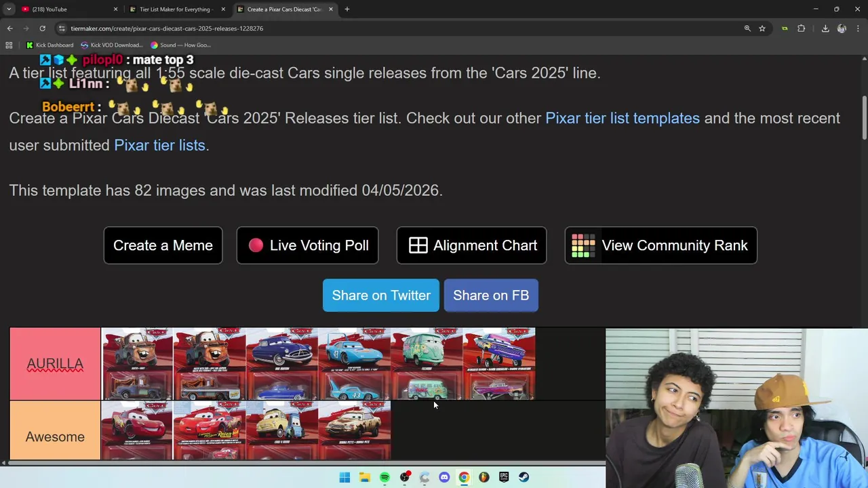868x488 pixels.
Task: Open Discord from the taskbar
Action: [x=444, y=477]
